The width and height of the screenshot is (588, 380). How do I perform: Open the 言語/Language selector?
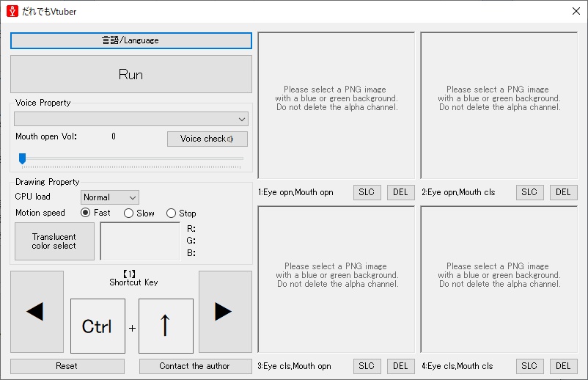pyautogui.click(x=131, y=40)
